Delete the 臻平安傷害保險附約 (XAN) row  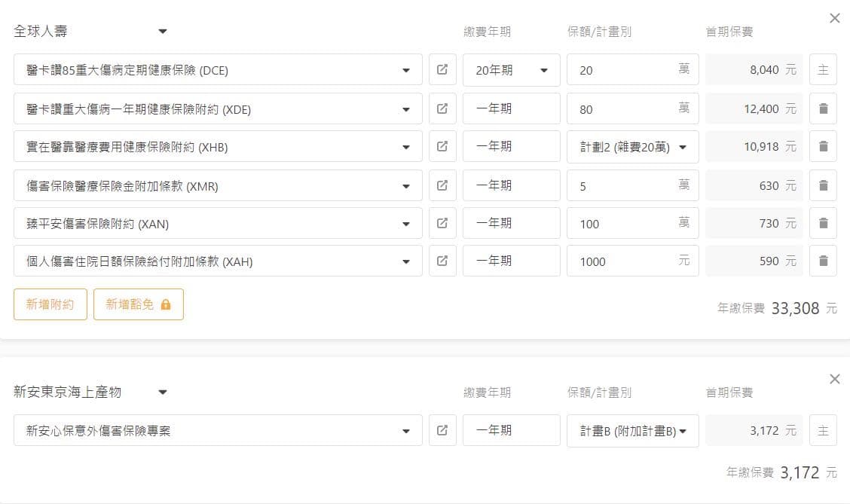(823, 223)
